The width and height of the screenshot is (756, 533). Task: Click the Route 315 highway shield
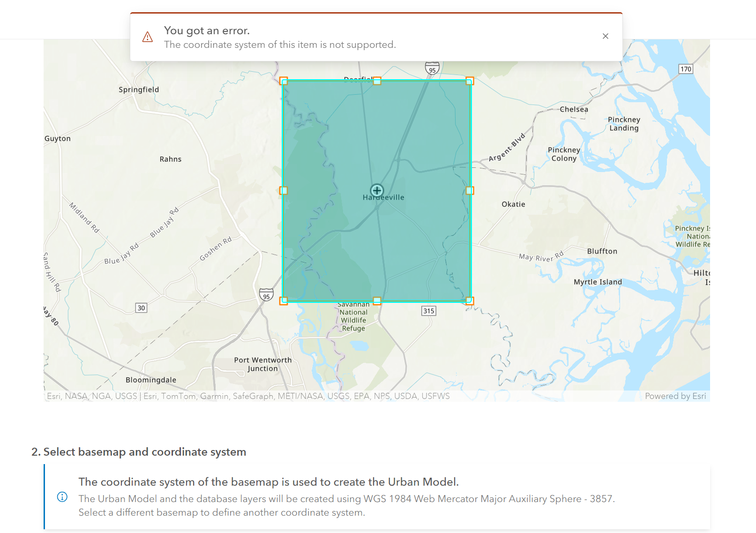[x=428, y=310]
